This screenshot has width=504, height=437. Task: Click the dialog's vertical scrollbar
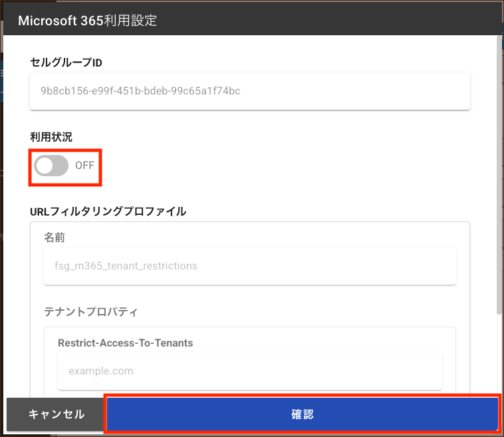(x=499, y=175)
